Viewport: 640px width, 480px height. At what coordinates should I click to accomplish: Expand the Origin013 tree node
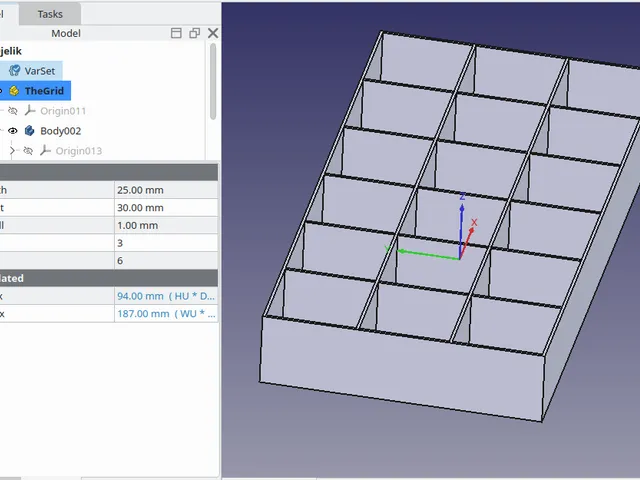(x=12, y=151)
